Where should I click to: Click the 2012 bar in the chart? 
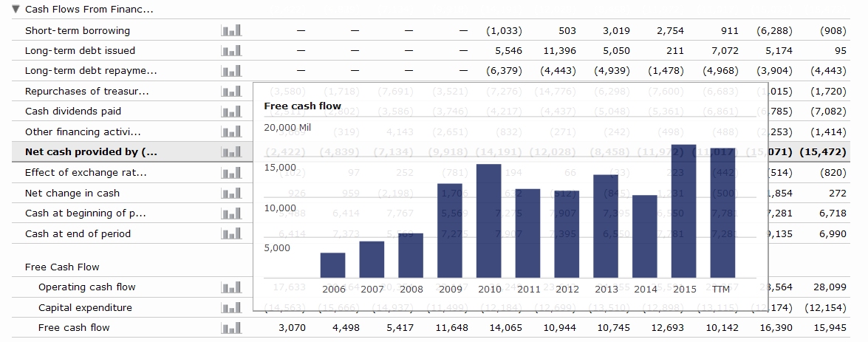(567, 234)
